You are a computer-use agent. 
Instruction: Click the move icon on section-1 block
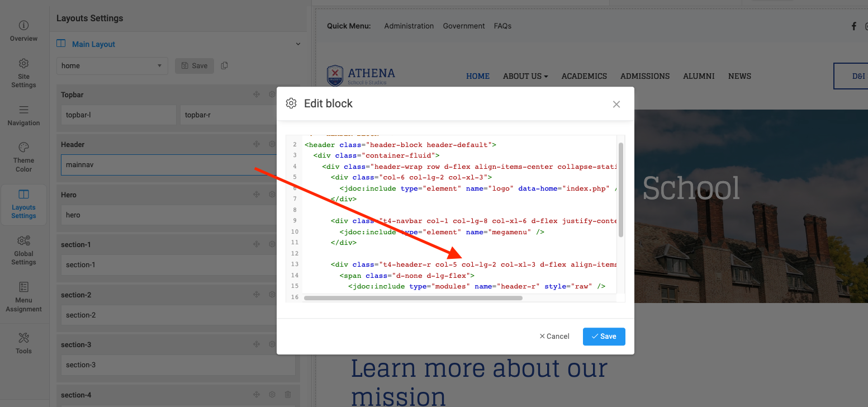pyautogui.click(x=257, y=244)
